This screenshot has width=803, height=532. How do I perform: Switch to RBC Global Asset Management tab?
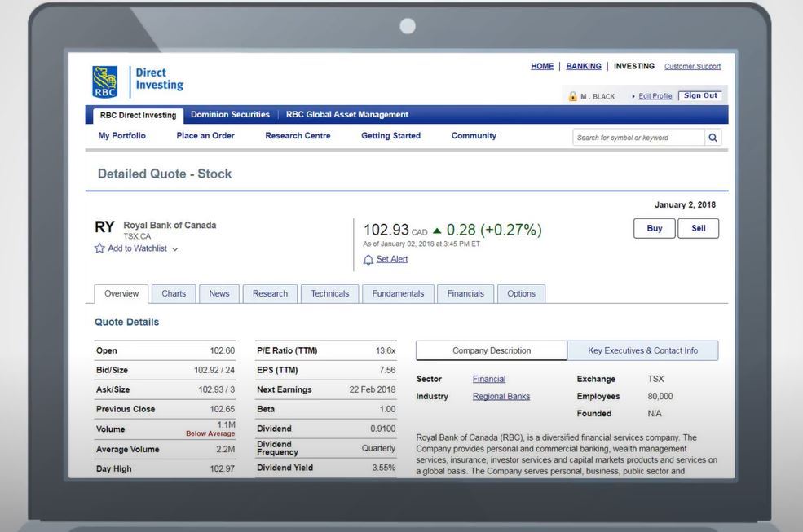click(347, 115)
